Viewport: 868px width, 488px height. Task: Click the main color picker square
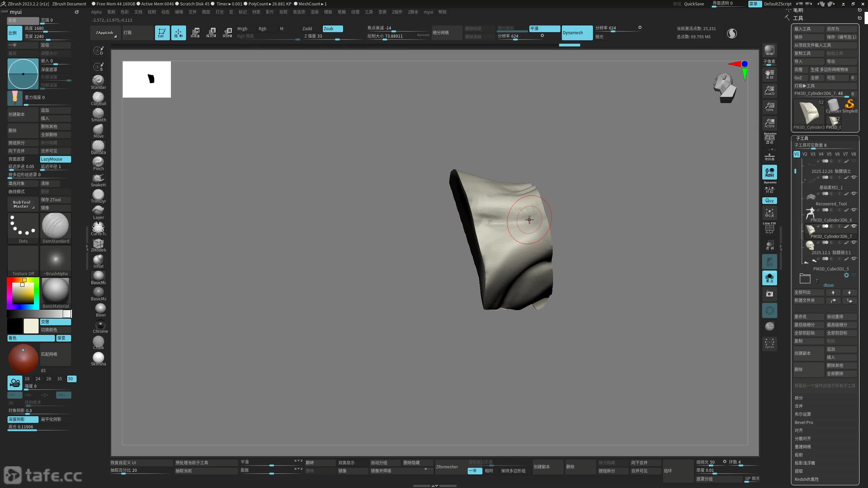[23, 293]
